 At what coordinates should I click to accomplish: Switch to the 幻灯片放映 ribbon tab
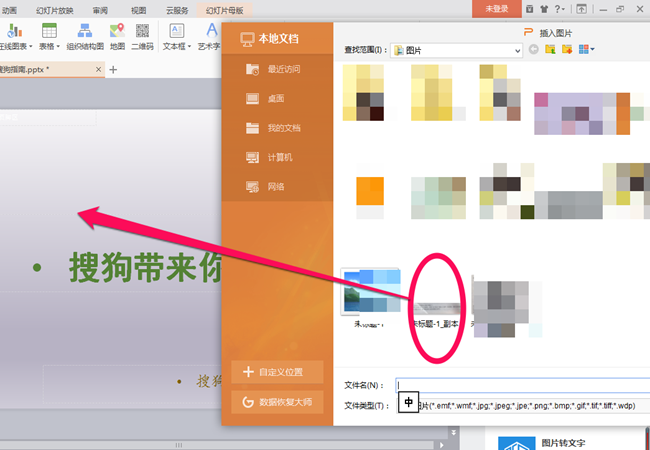pos(54,10)
